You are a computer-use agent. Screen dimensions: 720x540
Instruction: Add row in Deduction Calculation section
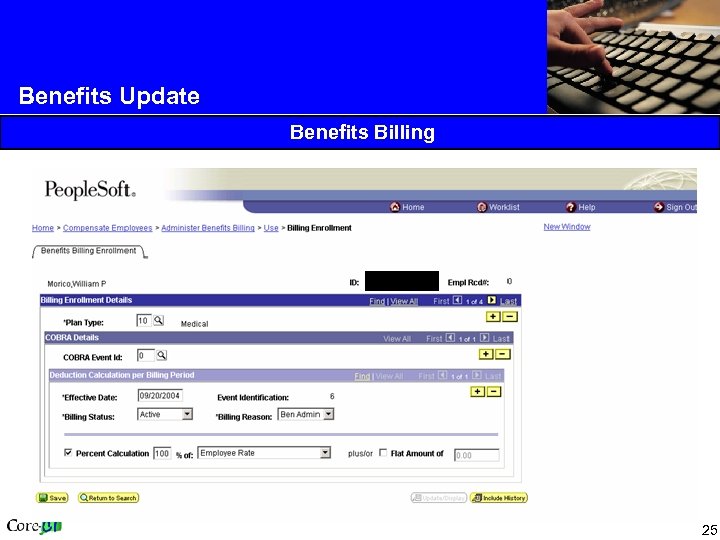(x=478, y=392)
